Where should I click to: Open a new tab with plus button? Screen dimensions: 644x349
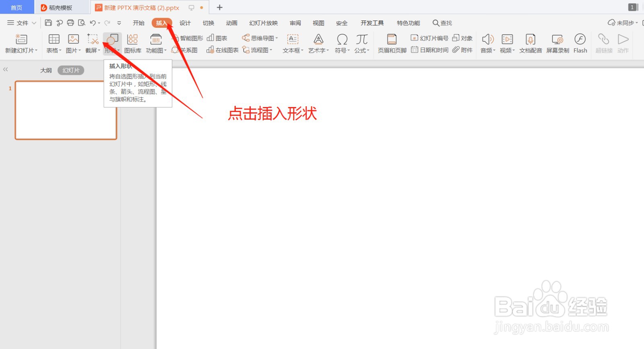tap(220, 7)
